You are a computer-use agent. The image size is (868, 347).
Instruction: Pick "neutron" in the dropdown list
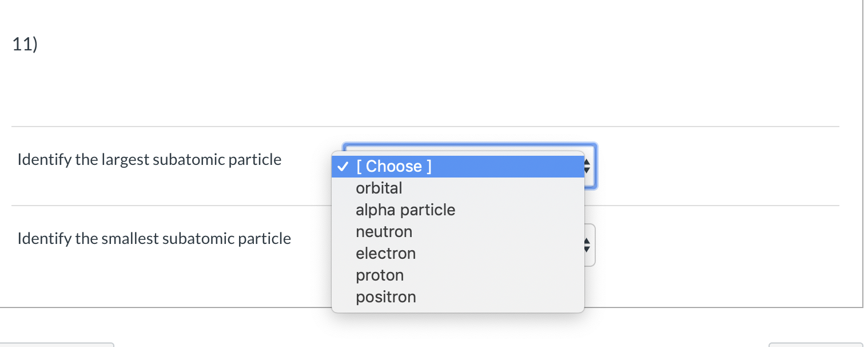tap(384, 232)
